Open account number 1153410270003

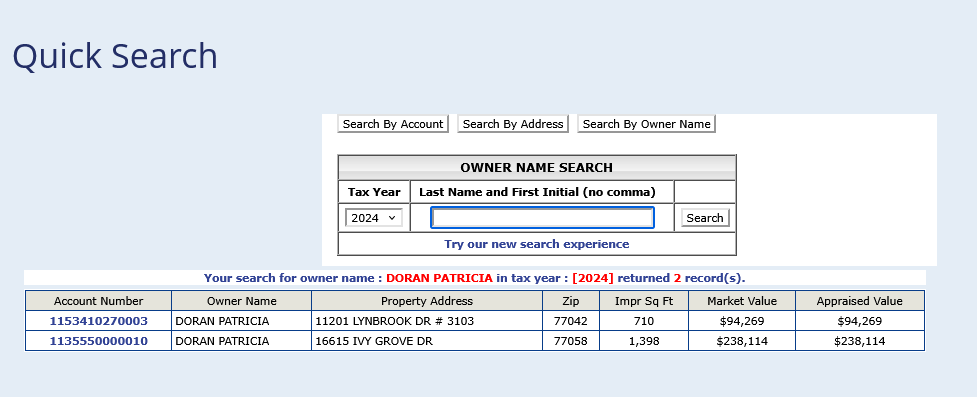(98, 321)
